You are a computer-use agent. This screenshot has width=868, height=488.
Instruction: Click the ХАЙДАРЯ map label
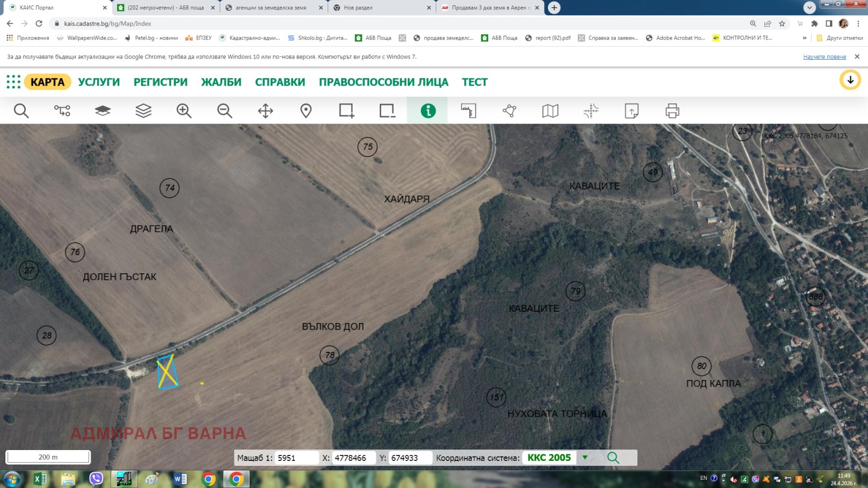tap(406, 199)
